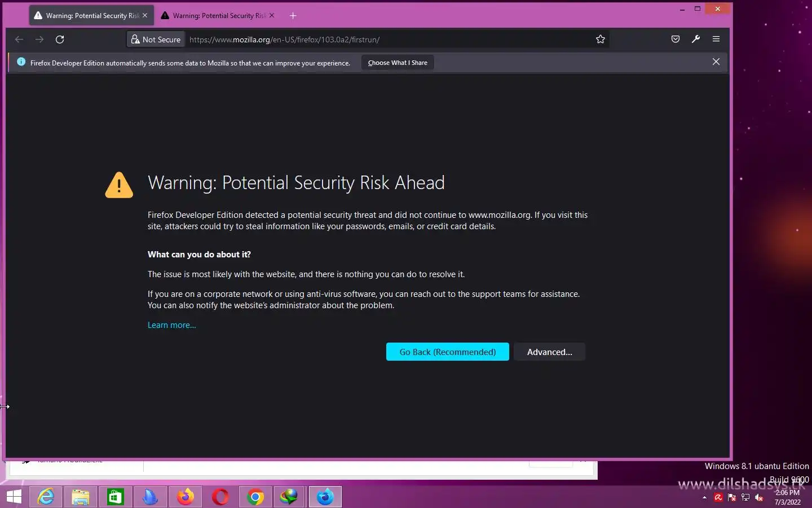Bookmark this page with the star icon
This screenshot has width=812, height=508.
(601, 40)
